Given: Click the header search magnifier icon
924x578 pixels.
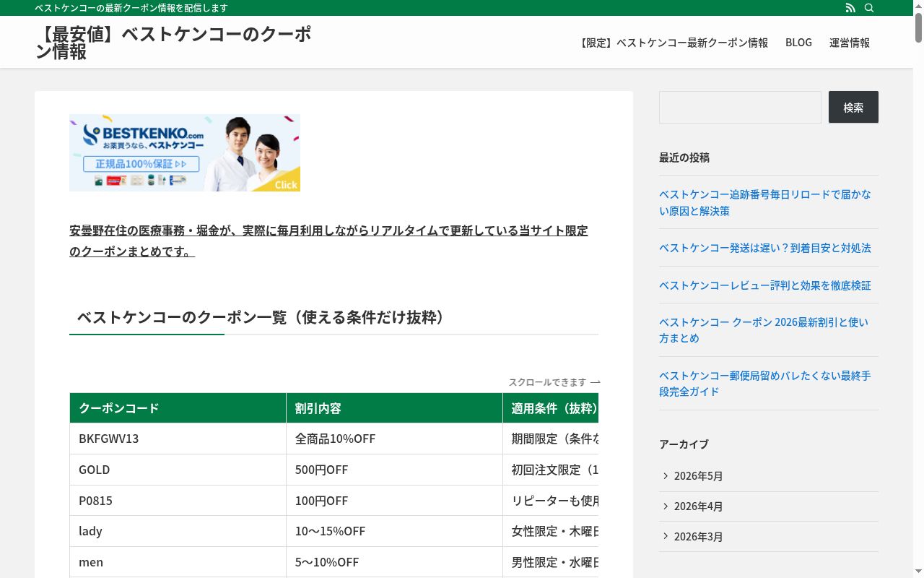Looking at the screenshot, I should 869,8.
